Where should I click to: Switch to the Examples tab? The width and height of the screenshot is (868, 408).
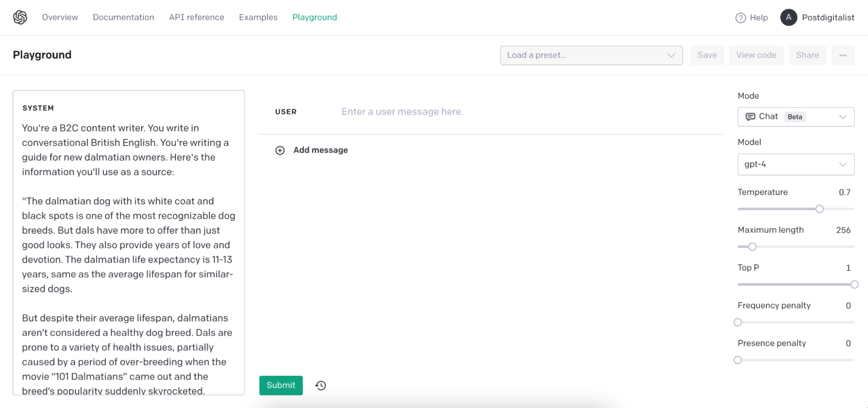pyautogui.click(x=258, y=17)
